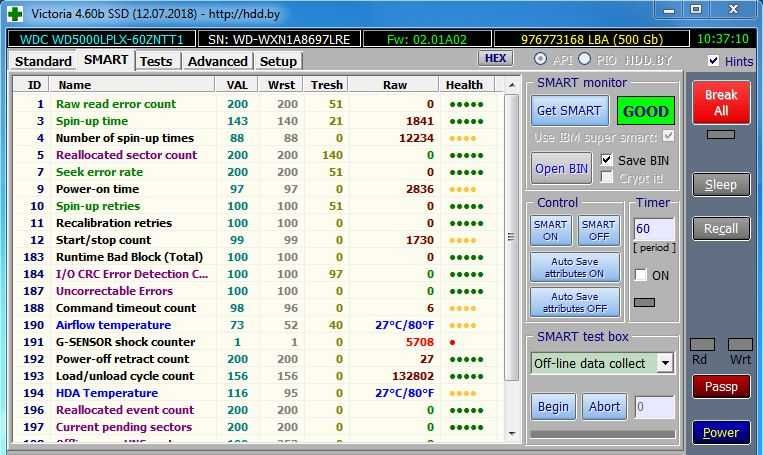Click the Open BIN button
The width and height of the screenshot is (763, 455).
click(561, 168)
